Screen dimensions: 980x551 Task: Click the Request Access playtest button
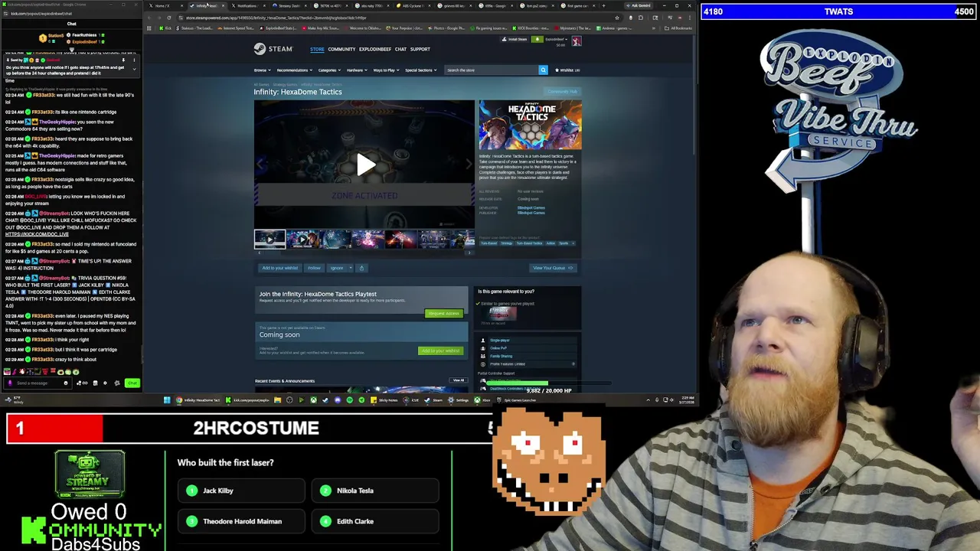pyautogui.click(x=444, y=313)
